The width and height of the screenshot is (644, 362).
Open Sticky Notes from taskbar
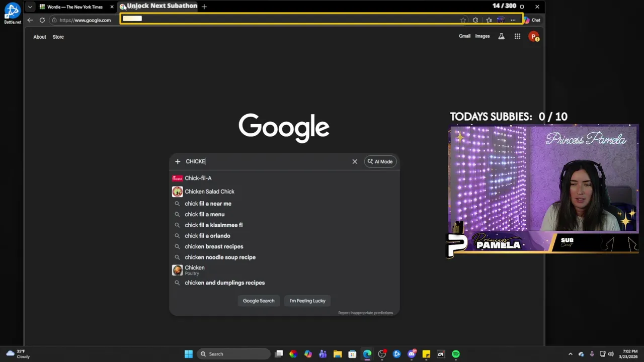click(426, 354)
